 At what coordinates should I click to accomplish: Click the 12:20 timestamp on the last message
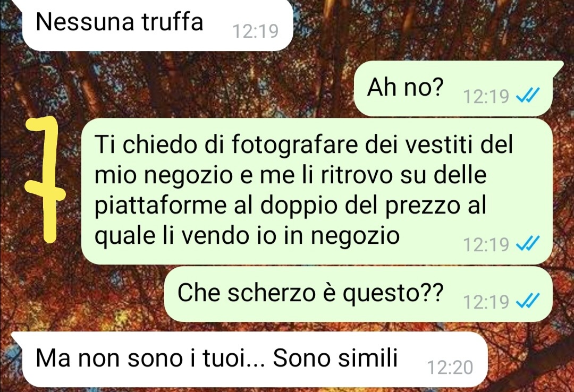(450, 368)
